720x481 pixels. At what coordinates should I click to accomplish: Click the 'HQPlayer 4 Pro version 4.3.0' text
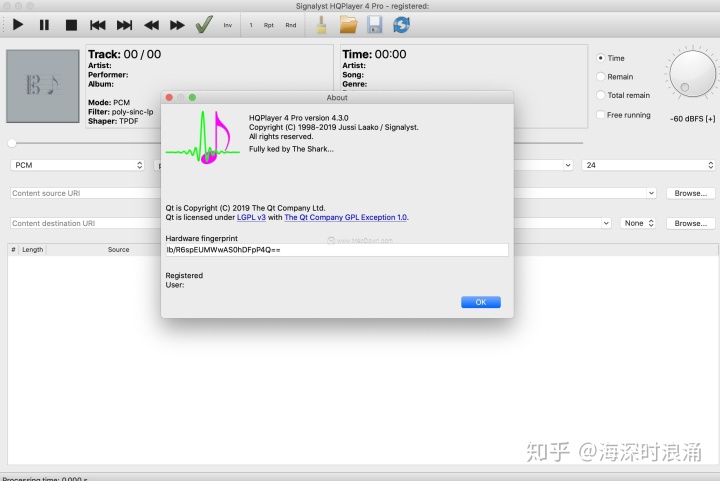(x=298, y=118)
